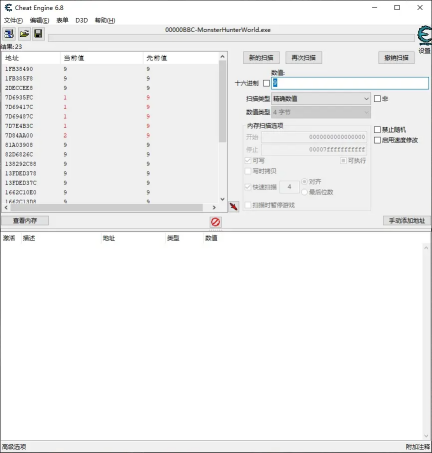
Task: Click the 手动添加地址 button
Action: [407, 220]
